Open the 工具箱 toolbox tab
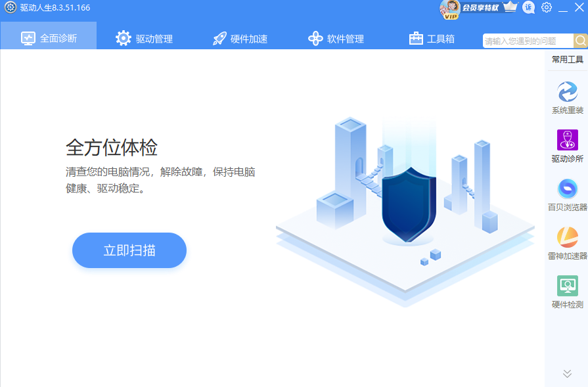The height and width of the screenshot is (387, 588). coord(432,38)
